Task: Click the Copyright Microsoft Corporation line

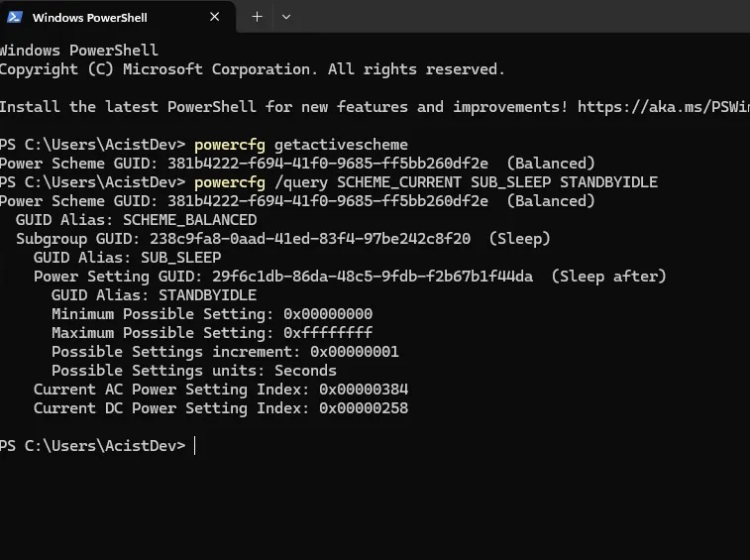Action: click(x=252, y=69)
